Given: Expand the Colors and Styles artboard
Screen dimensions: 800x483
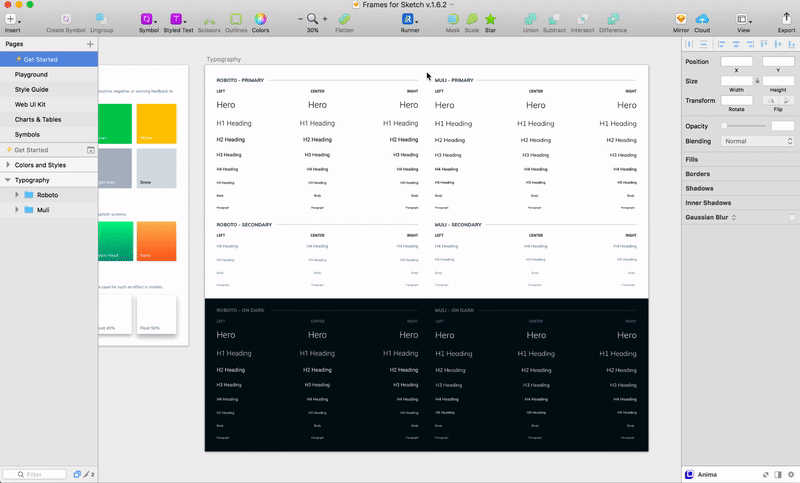Looking at the screenshot, I should pyautogui.click(x=8, y=165).
